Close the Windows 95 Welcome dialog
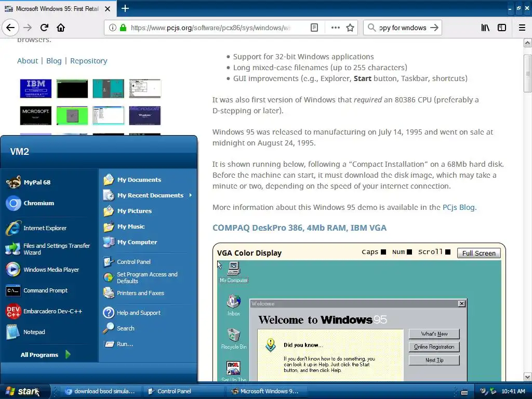The height and width of the screenshot is (399, 532). [x=461, y=303]
